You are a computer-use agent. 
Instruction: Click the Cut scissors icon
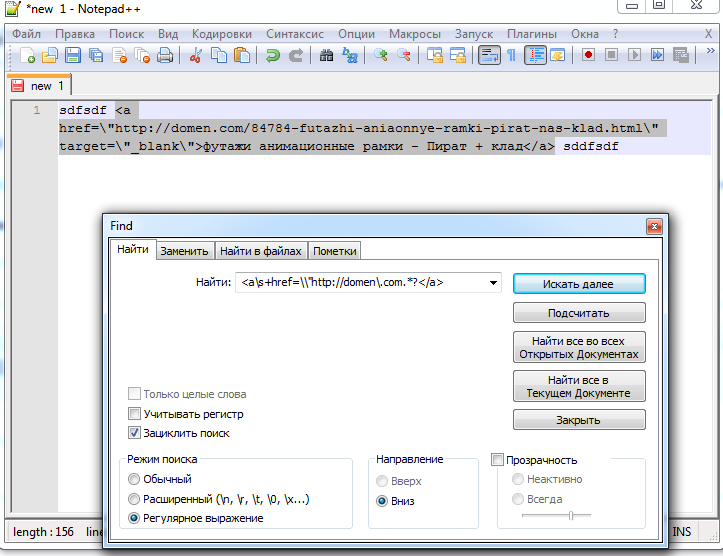197,56
